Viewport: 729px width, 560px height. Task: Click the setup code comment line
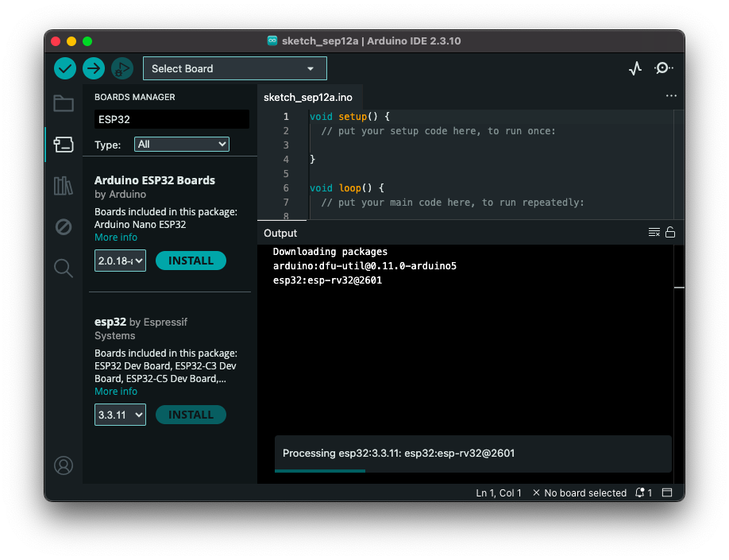pos(438,131)
